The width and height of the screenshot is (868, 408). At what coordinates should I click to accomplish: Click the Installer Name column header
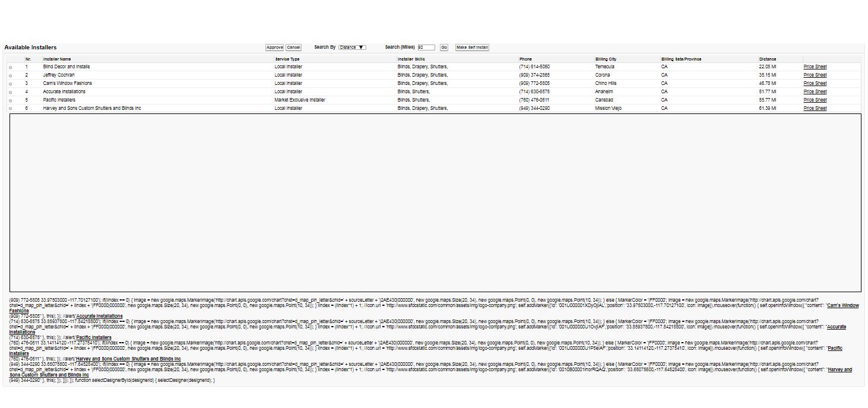point(57,59)
